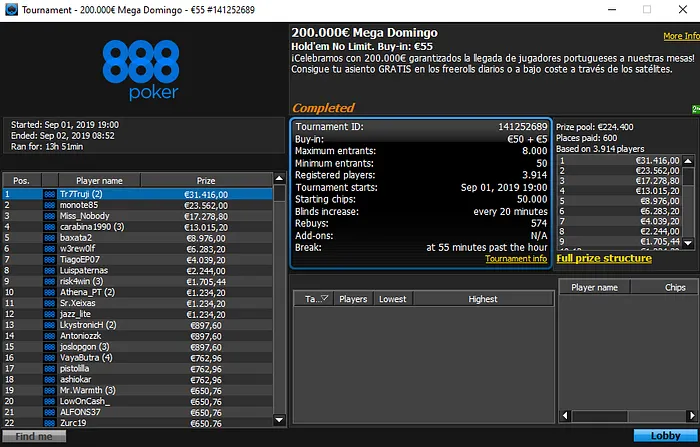Click the Players column header in tables panel
Viewport: 700px width, 447px height.
(x=353, y=299)
